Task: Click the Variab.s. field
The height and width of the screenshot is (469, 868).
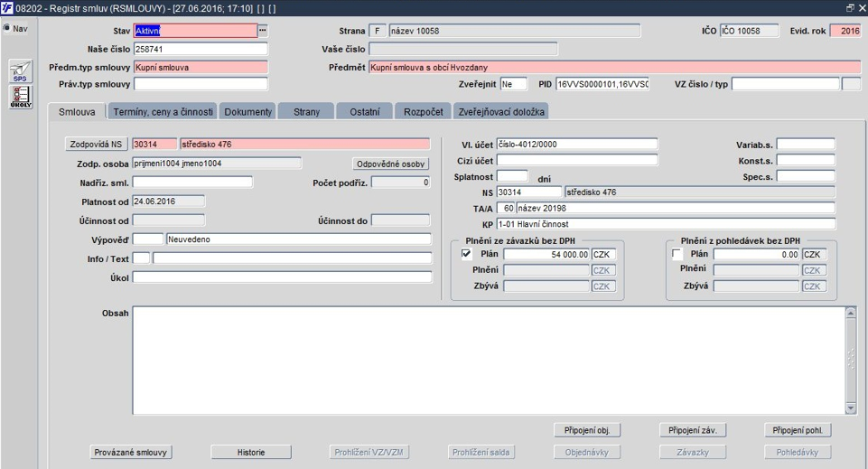Action: [806, 144]
